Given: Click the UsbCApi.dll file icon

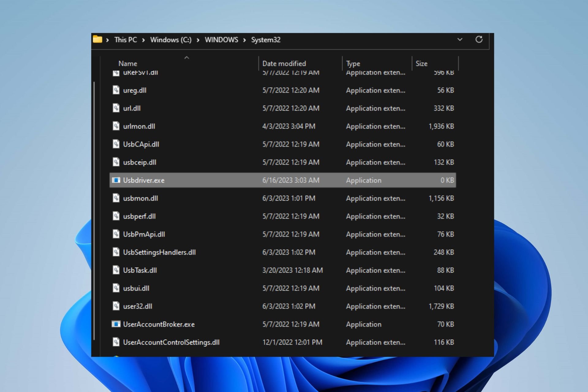Looking at the screenshot, I should pos(116,144).
